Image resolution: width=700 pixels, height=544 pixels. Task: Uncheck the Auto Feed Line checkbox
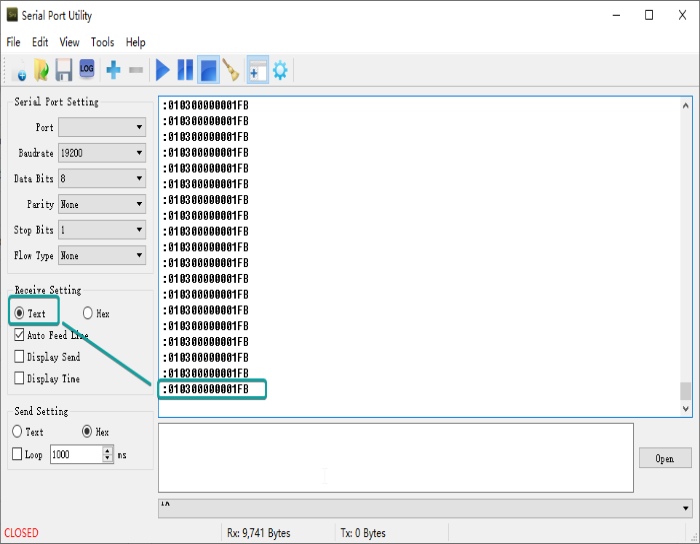[20, 335]
